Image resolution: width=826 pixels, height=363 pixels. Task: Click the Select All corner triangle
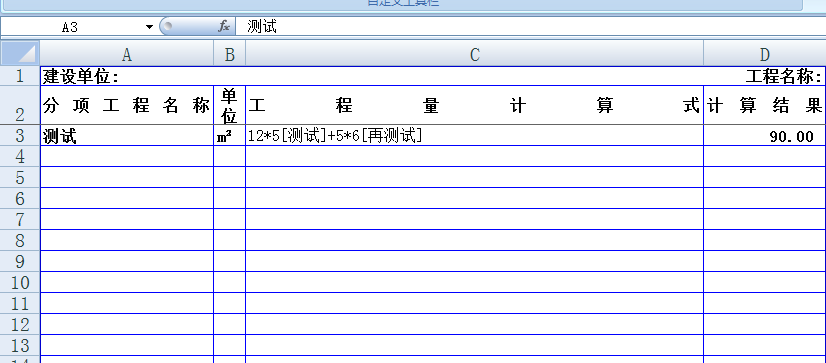point(20,53)
